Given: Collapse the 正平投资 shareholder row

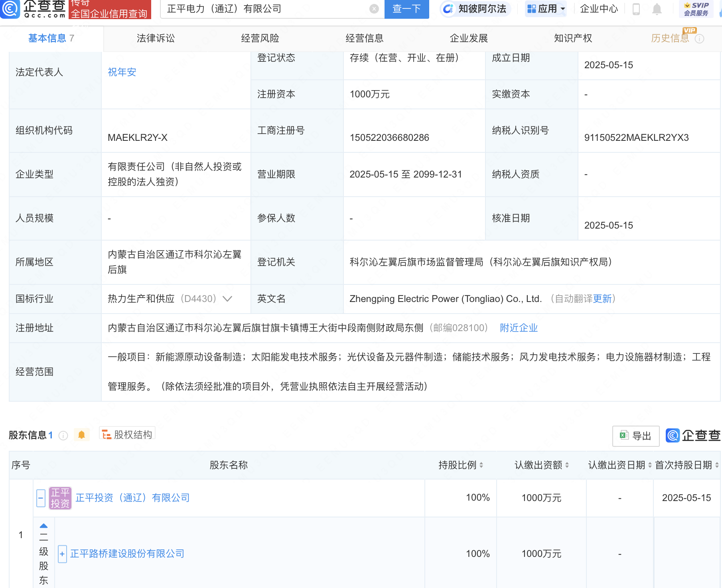Looking at the screenshot, I should click(41, 498).
